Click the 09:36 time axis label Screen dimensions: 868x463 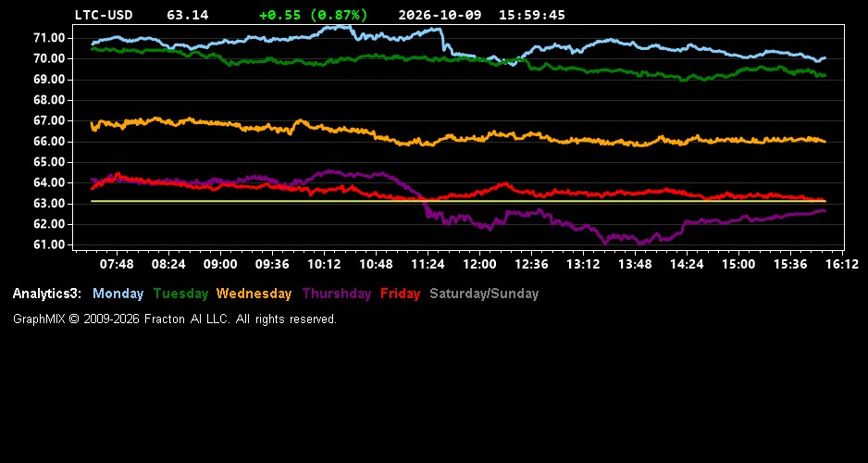tap(272, 265)
